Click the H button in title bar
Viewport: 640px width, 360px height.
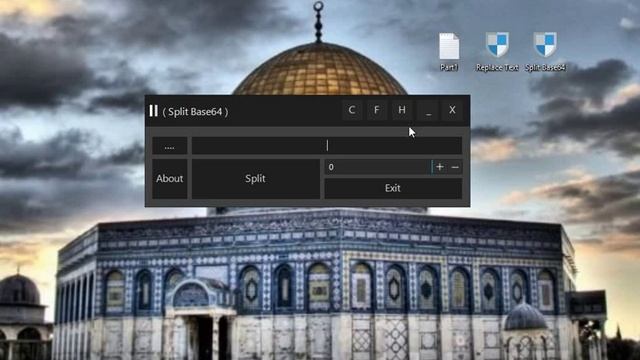[402, 110]
